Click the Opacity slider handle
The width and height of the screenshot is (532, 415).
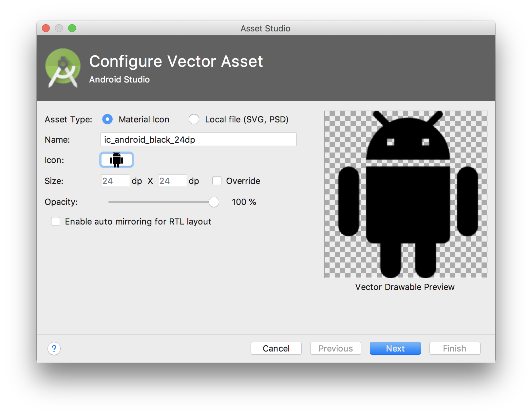pos(214,202)
